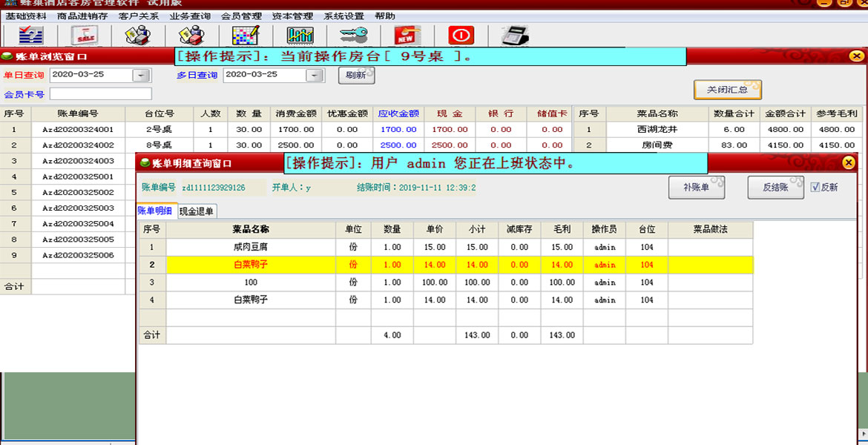Focus the 会员卡号 input field

coord(101,93)
